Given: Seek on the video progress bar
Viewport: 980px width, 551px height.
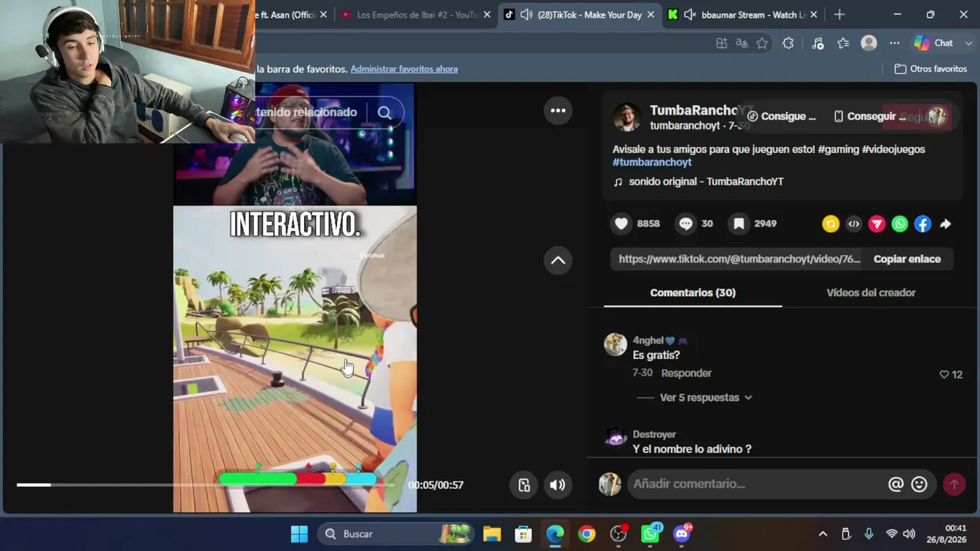Looking at the screenshot, I should pyautogui.click(x=207, y=484).
